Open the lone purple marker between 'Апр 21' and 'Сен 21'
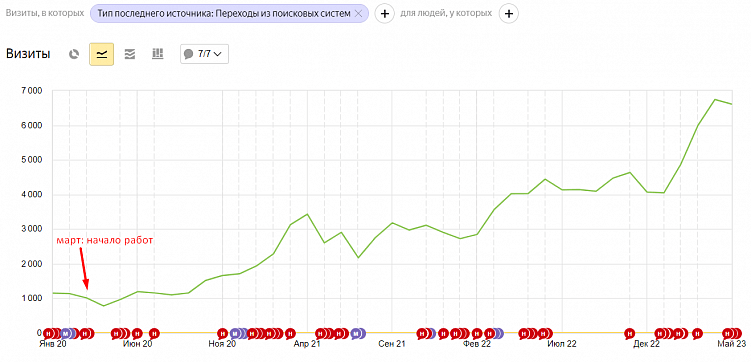The width and height of the screenshot is (751, 362). click(x=357, y=333)
